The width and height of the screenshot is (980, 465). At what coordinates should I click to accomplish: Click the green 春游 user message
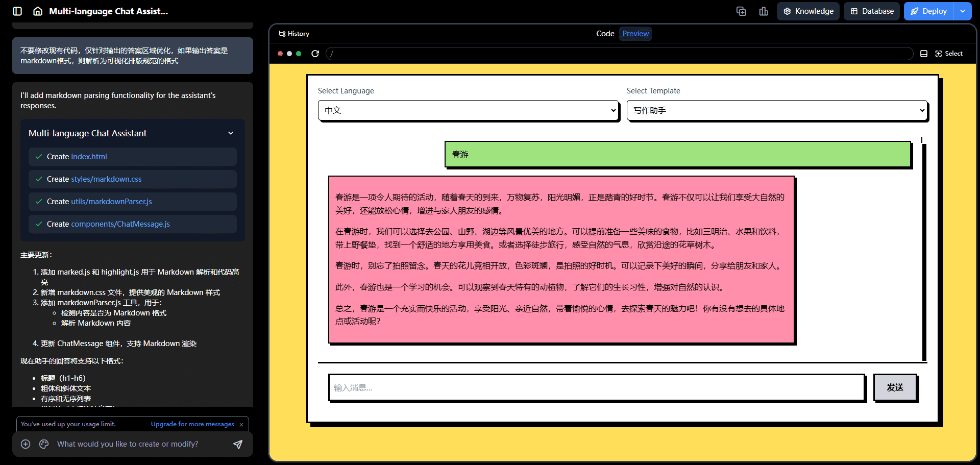tap(678, 154)
